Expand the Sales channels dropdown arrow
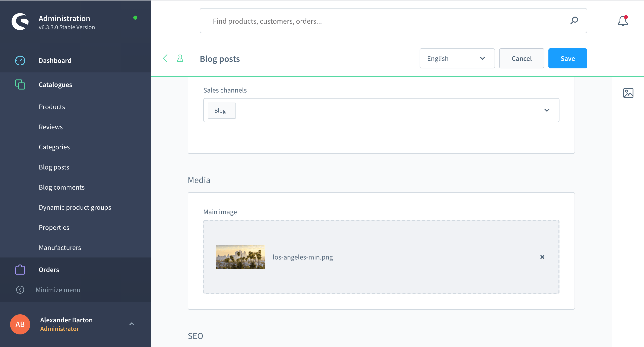 547,110
